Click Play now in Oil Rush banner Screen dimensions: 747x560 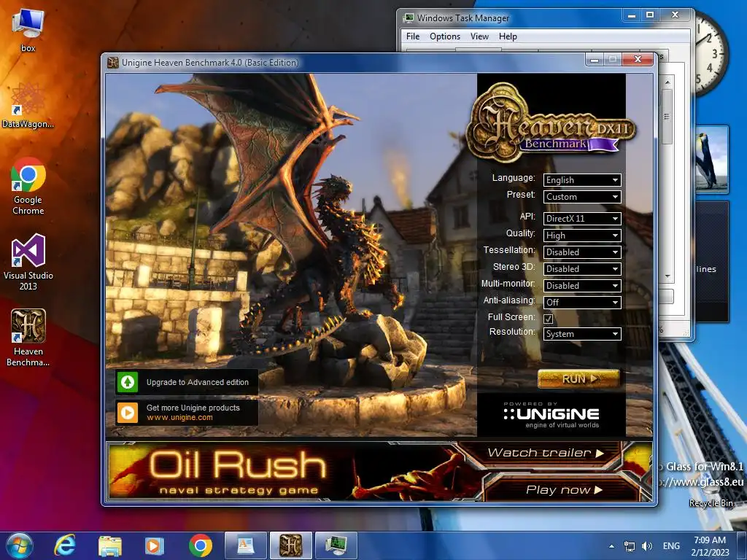tap(564, 490)
